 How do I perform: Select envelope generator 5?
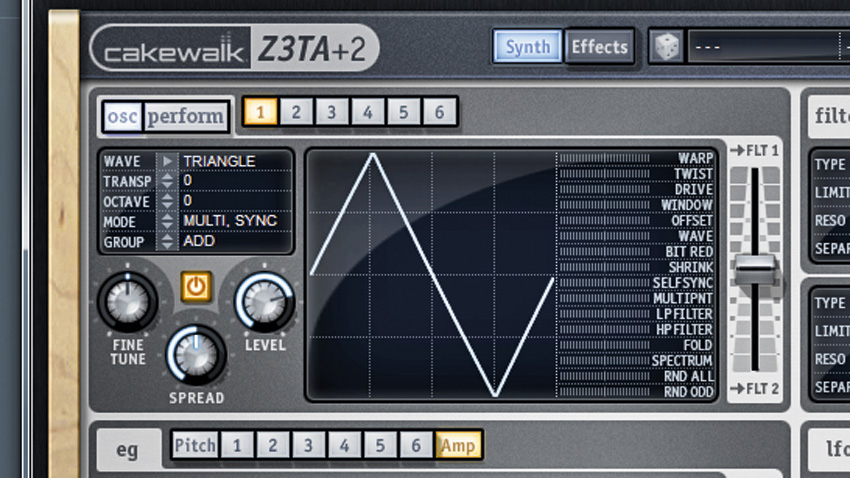tap(380, 445)
